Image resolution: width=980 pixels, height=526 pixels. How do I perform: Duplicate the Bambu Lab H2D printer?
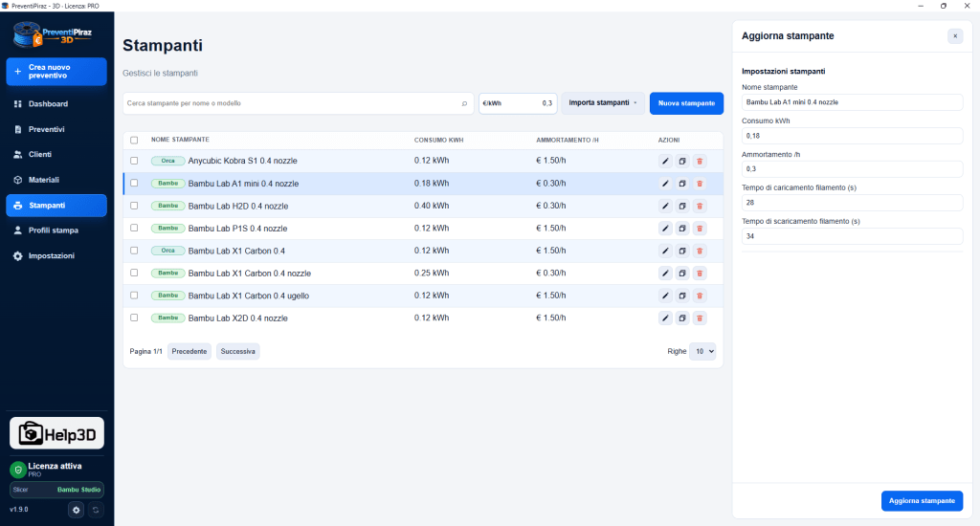point(682,207)
